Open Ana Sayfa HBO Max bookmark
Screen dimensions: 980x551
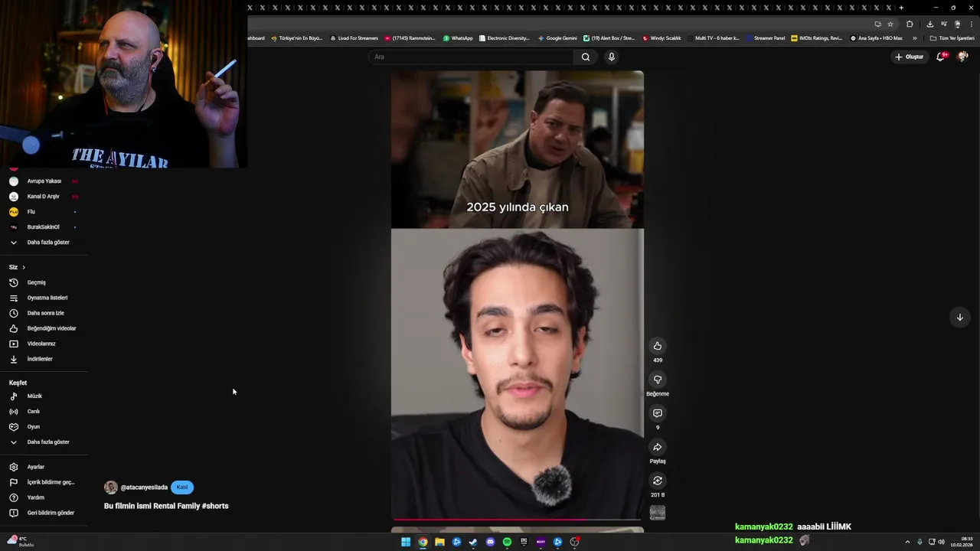coord(876,38)
